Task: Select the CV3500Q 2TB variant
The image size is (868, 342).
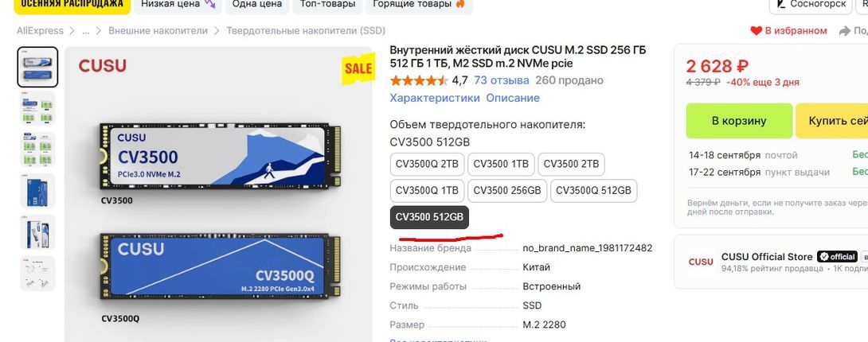Action: coord(427,164)
